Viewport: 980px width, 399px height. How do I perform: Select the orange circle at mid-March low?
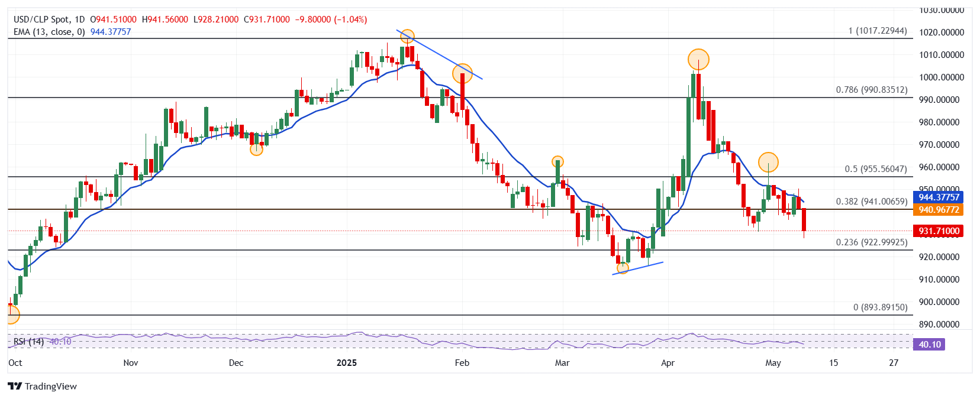623,268
